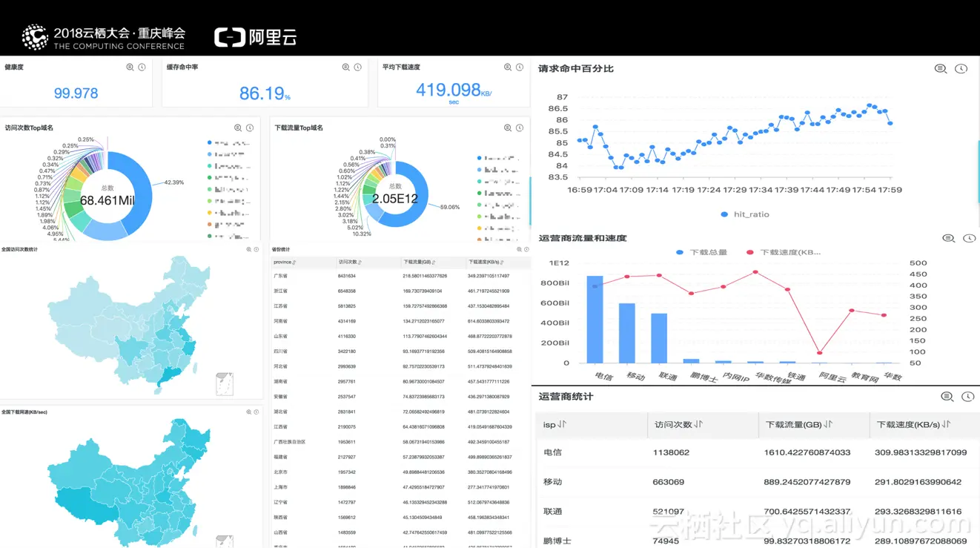Click the magnifier icon on the 健康度 panel
Viewport: 980px width, 548px height.
[x=130, y=67]
